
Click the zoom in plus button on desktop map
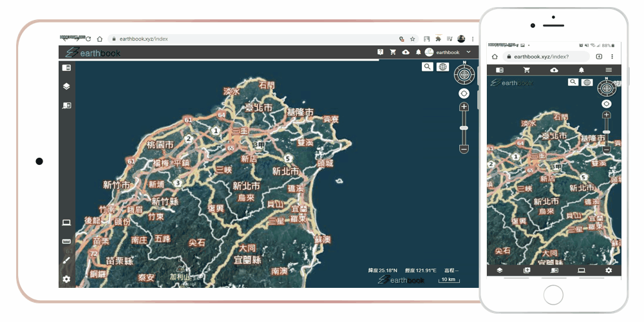(x=464, y=107)
